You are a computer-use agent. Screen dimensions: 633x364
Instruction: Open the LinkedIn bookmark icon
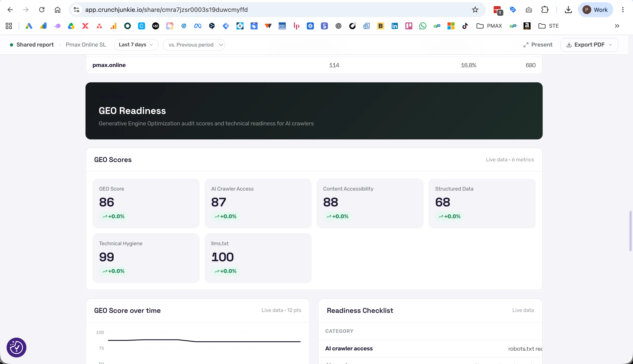pyautogui.click(x=395, y=26)
